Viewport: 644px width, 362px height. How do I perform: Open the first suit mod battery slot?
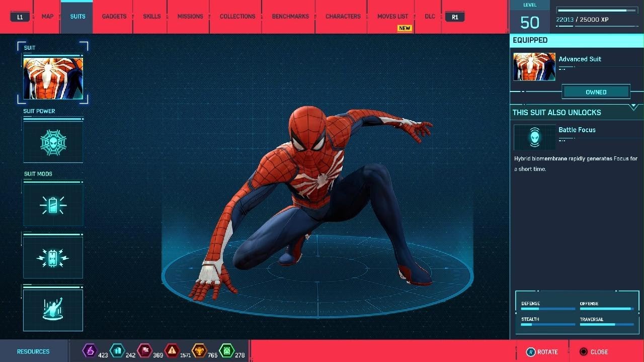(x=53, y=205)
